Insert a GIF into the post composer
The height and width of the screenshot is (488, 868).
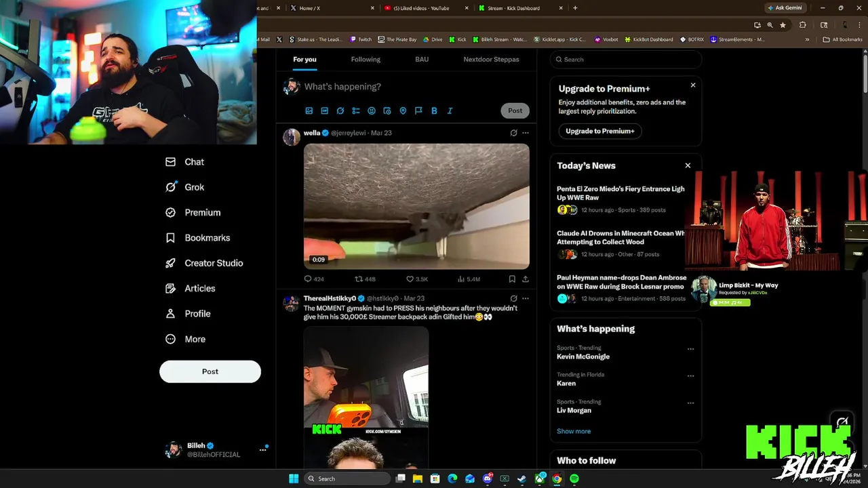click(x=324, y=110)
